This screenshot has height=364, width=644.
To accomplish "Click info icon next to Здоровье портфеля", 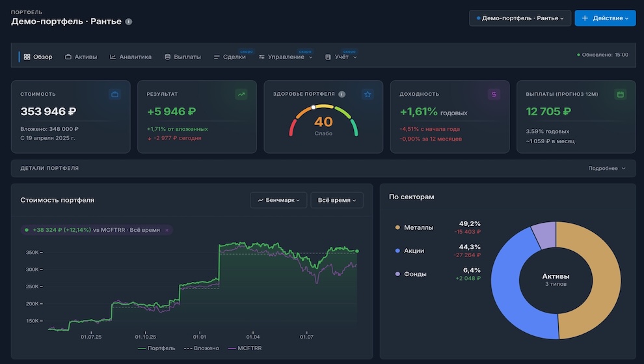I will pyautogui.click(x=342, y=94).
